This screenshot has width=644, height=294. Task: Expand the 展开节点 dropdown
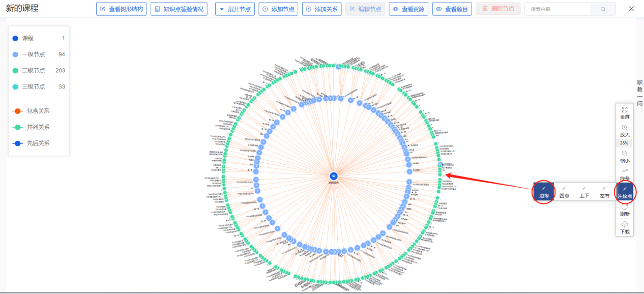[x=235, y=9]
